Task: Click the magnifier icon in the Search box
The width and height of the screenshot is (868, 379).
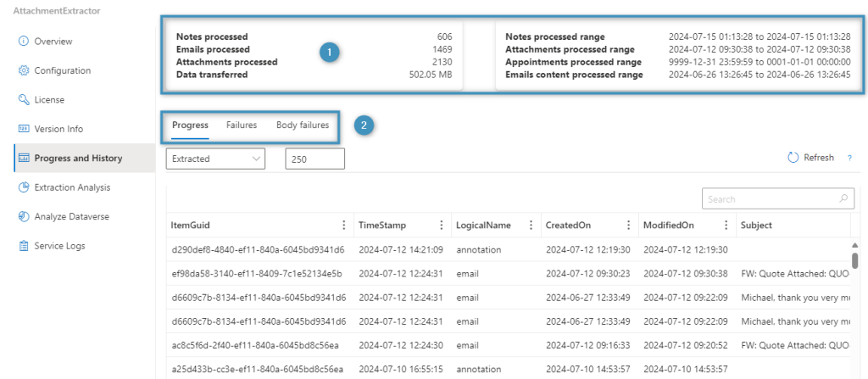Action: pos(843,199)
